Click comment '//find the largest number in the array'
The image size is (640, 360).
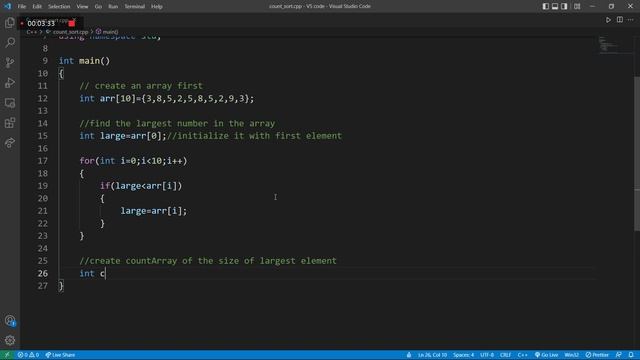click(177, 123)
